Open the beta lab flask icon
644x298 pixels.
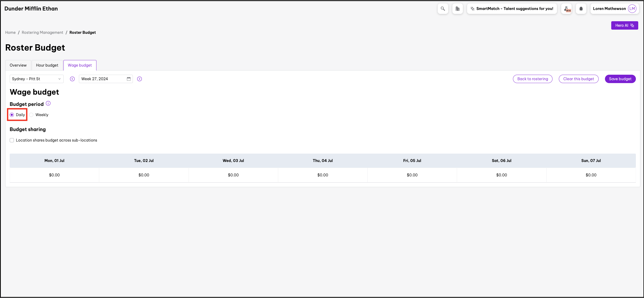point(566,9)
